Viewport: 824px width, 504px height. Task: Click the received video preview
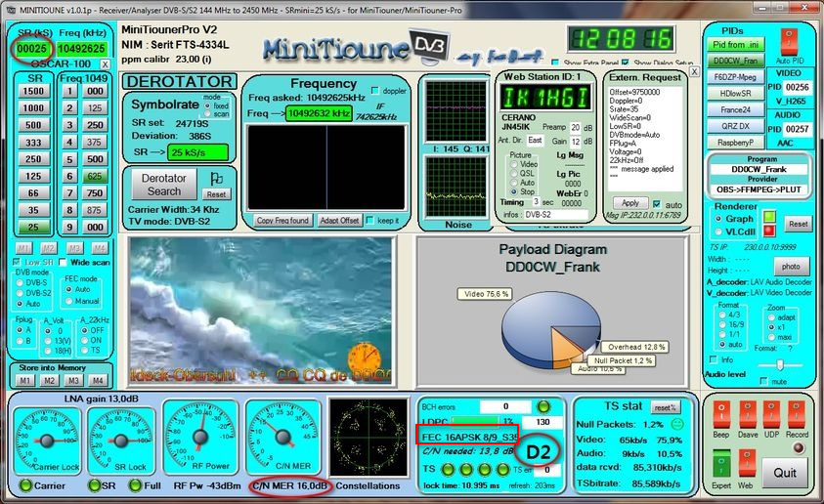(x=261, y=310)
